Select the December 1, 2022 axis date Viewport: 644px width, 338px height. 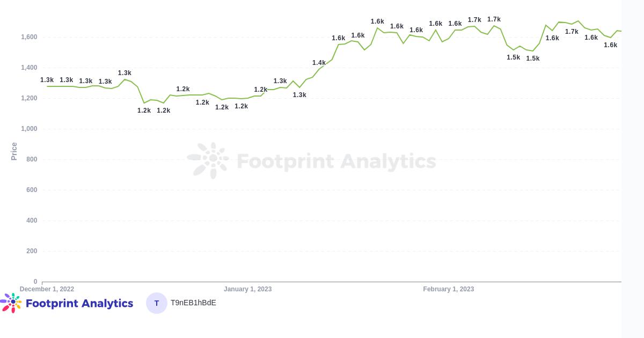point(47,289)
